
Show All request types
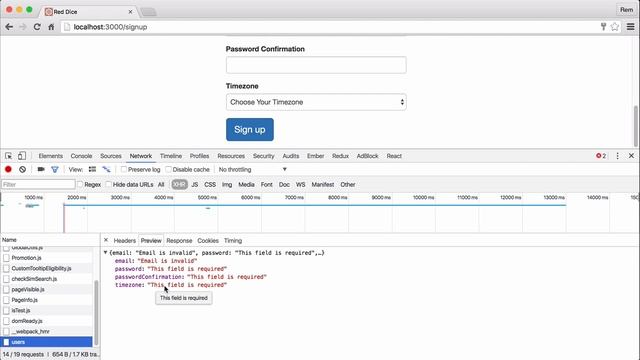(x=161, y=184)
